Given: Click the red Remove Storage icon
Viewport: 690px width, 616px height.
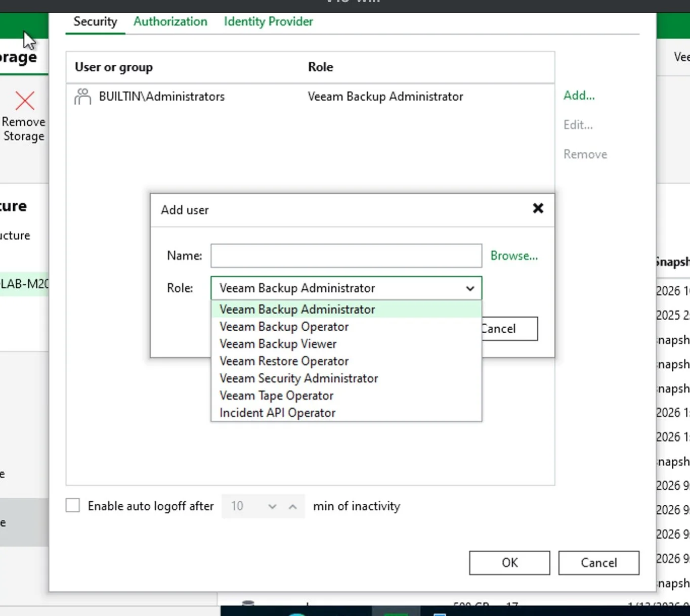Looking at the screenshot, I should (x=24, y=101).
